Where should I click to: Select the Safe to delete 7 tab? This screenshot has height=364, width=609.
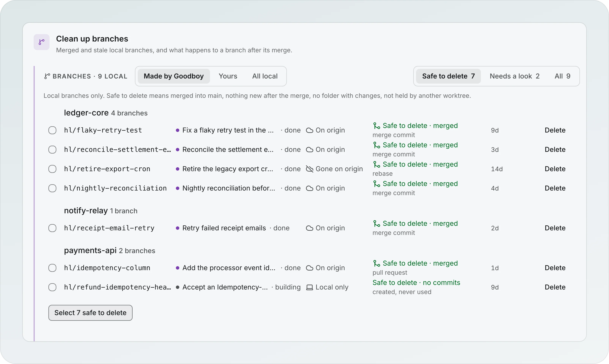pos(448,76)
